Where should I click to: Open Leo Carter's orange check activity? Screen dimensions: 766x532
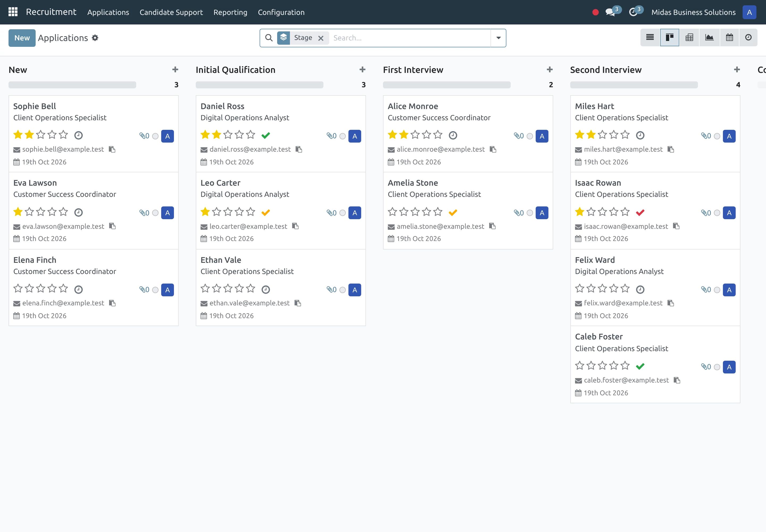pos(266,212)
